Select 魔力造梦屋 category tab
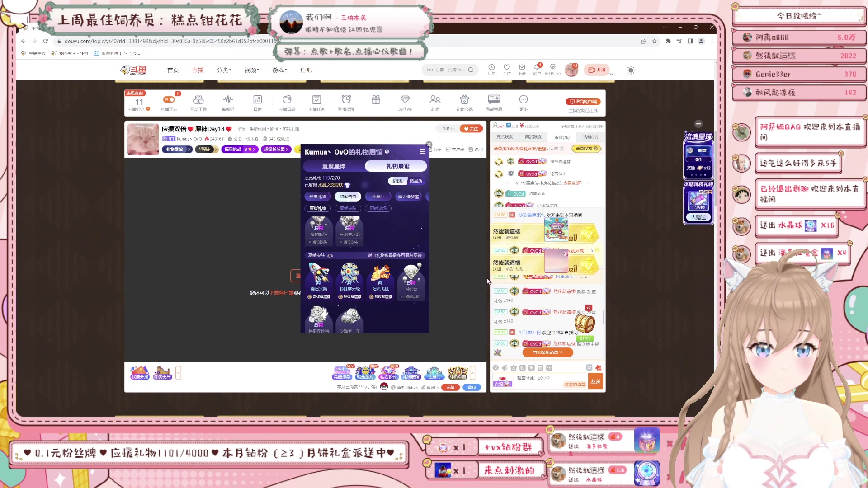This screenshot has width=868, height=488. (x=408, y=197)
